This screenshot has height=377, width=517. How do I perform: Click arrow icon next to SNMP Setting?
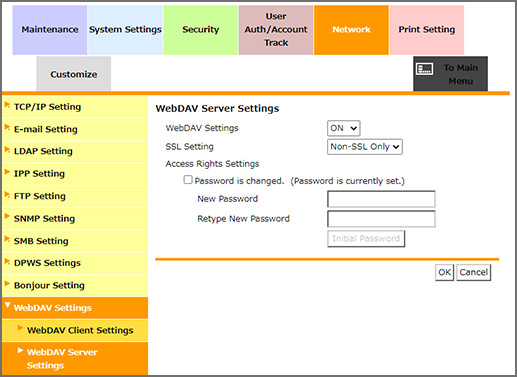click(x=7, y=216)
